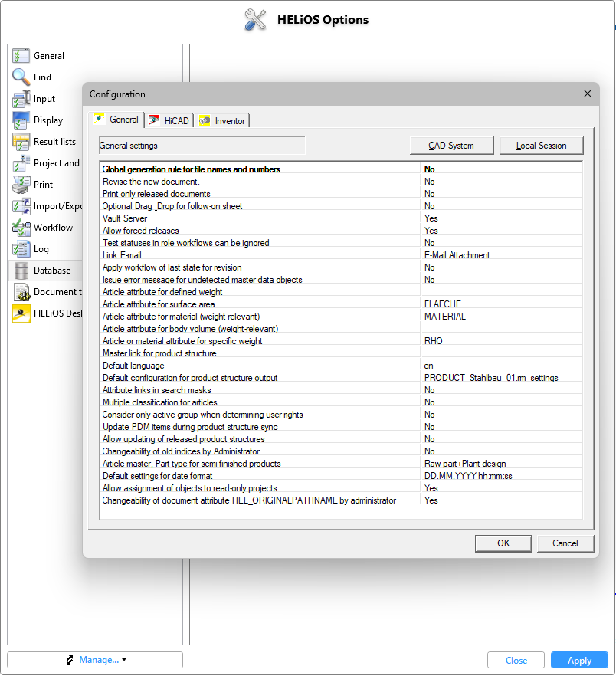The image size is (616, 676).
Task: Click the HELiOS Options tools icon
Action: [x=255, y=20]
